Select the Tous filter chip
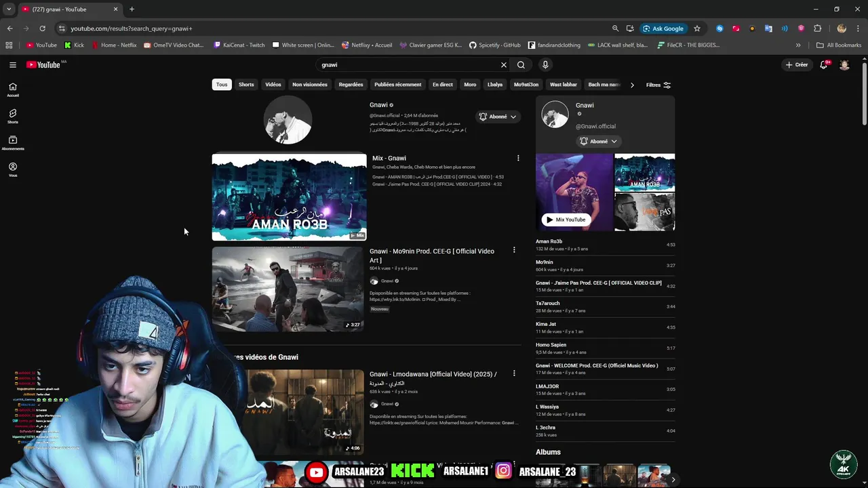 222,85
